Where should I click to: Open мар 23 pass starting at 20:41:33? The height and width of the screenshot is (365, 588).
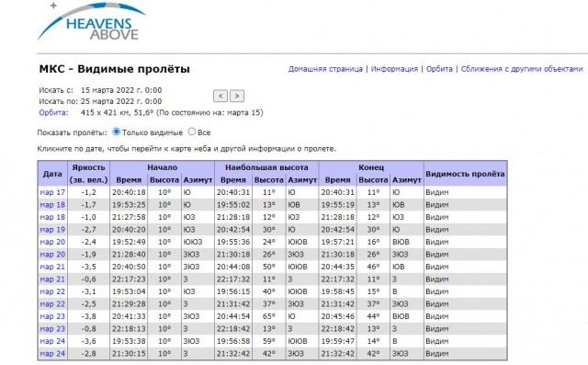click(x=52, y=316)
